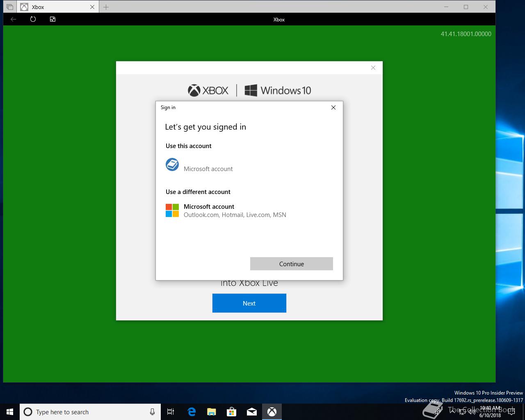The height and width of the screenshot is (420, 525).
Task: Open the Windows Start menu
Action: tap(10, 412)
